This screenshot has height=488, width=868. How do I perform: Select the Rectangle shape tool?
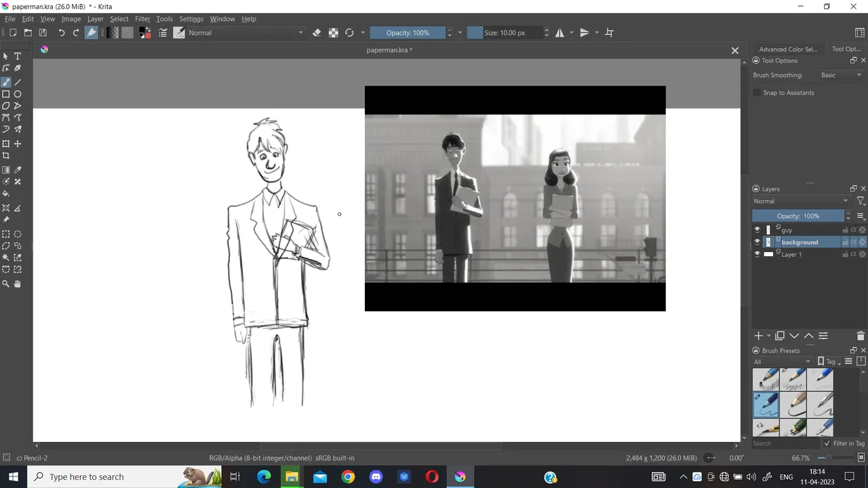pyautogui.click(x=5, y=94)
